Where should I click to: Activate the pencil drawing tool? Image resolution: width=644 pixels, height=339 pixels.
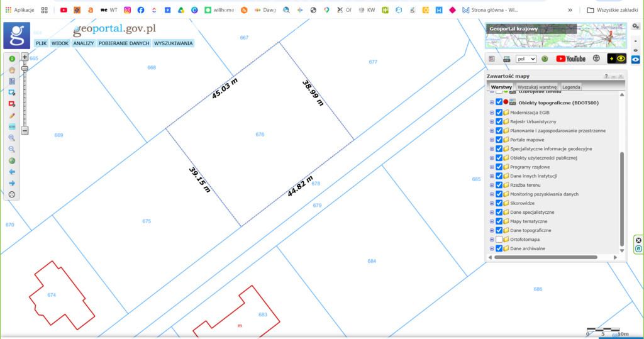(12, 116)
